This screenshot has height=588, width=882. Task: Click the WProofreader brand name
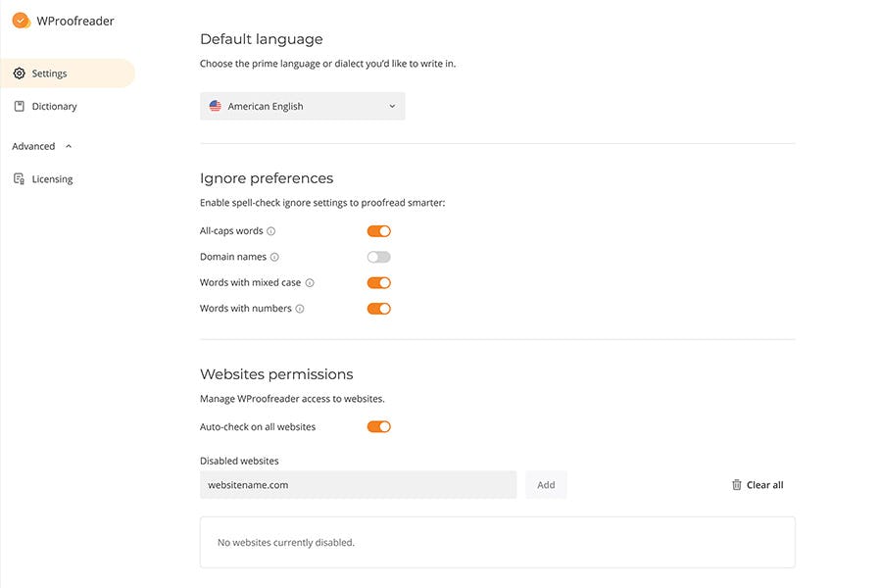click(75, 21)
